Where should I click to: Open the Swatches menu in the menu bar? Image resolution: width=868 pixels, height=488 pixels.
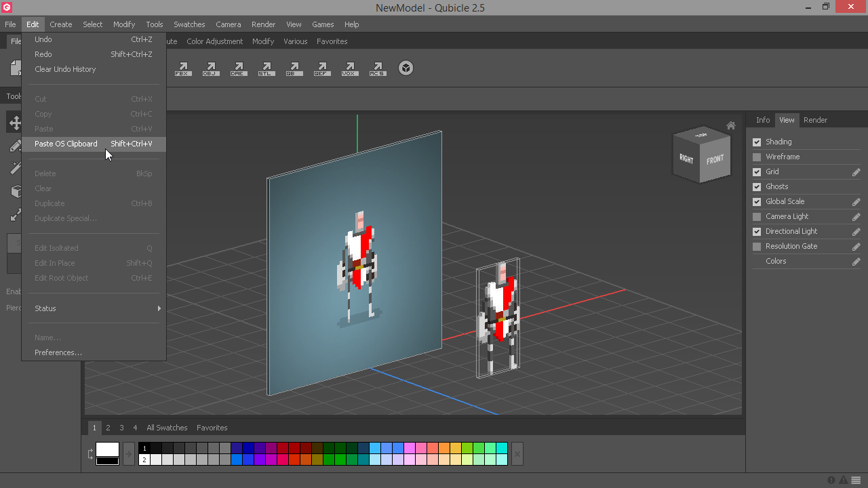pos(189,24)
